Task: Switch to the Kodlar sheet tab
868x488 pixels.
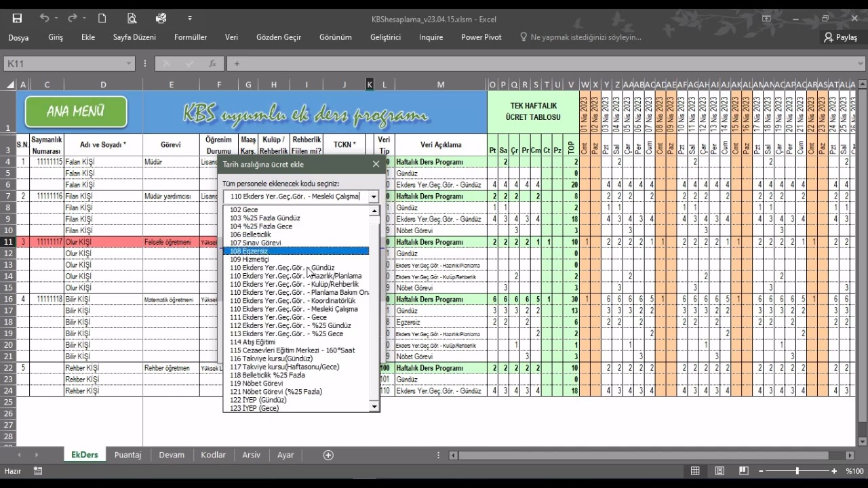Action: [214, 455]
